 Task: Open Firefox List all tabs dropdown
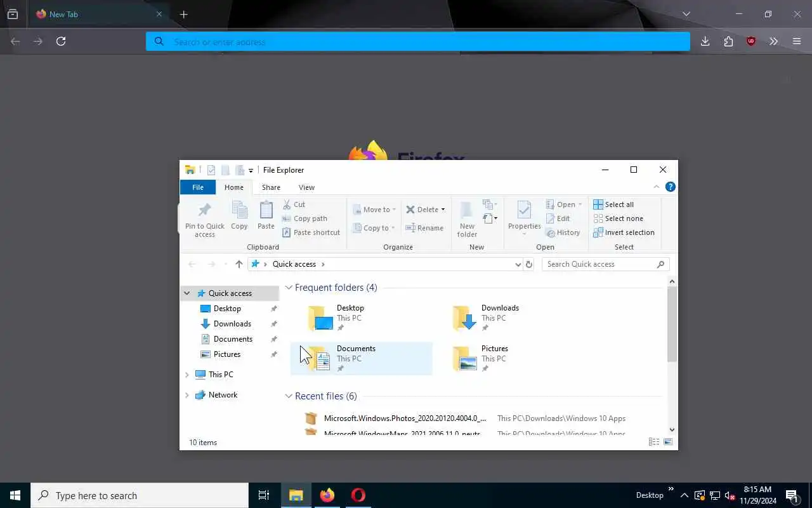[686, 14]
